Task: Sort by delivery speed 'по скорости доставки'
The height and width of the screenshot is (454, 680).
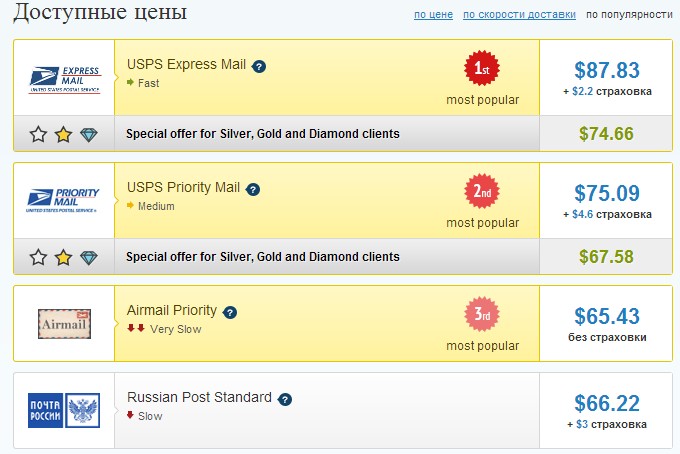Action: [519, 15]
